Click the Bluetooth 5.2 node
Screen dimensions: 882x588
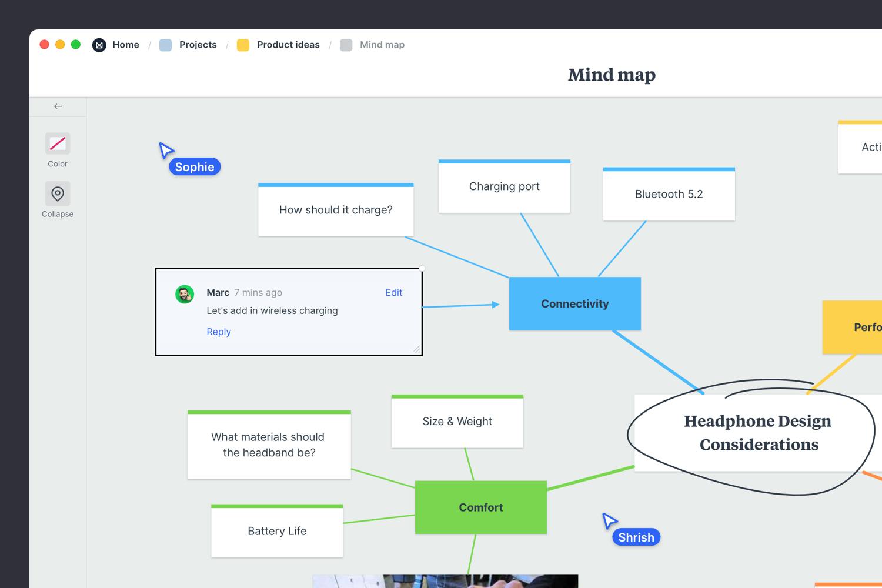coord(669,194)
